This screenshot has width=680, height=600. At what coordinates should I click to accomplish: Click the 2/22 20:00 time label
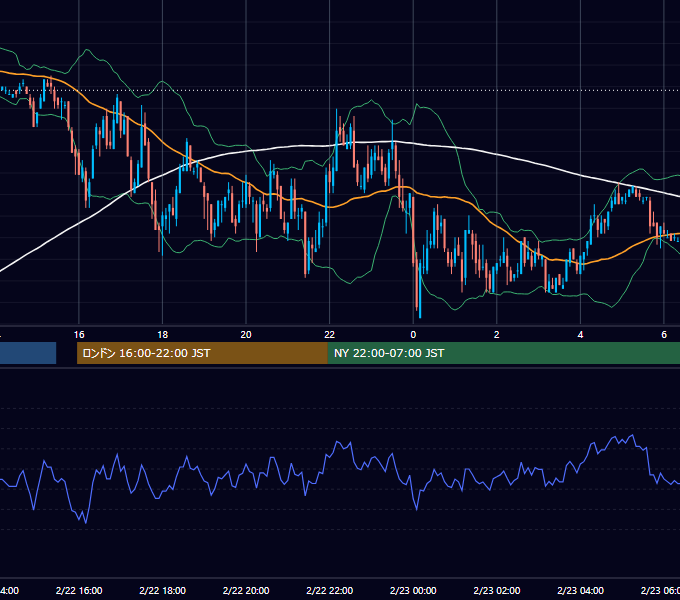pyautogui.click(x=246, y=590)
